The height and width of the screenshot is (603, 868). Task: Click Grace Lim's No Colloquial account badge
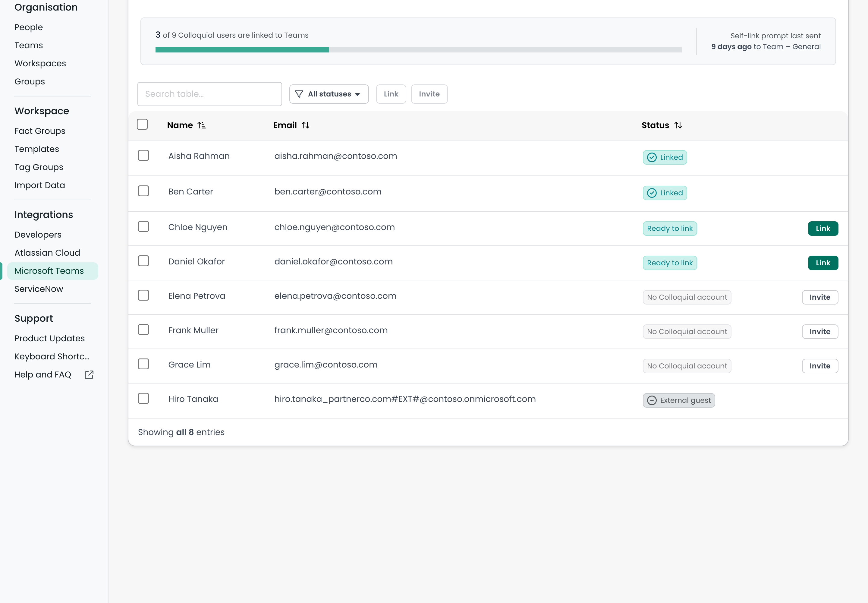click(x=687, y=366)
